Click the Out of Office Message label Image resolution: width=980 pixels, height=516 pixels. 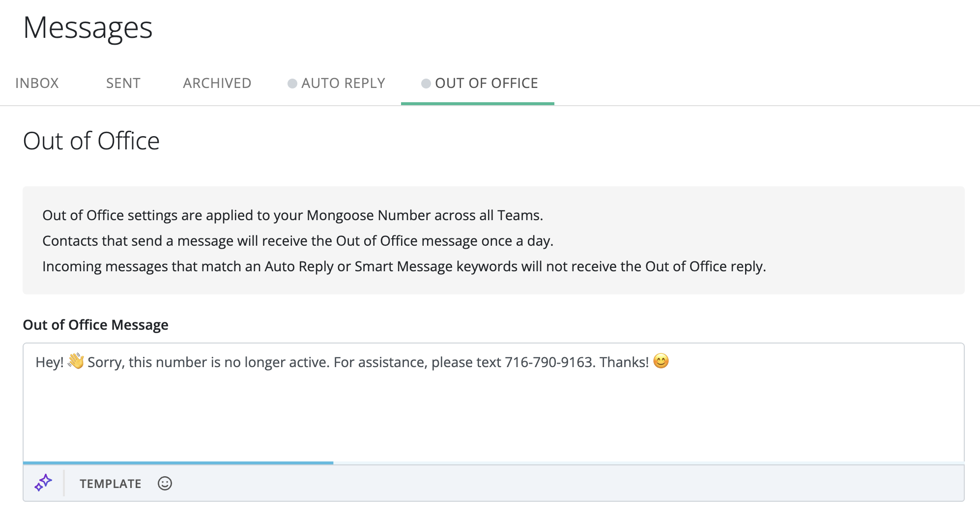(95, 325)
